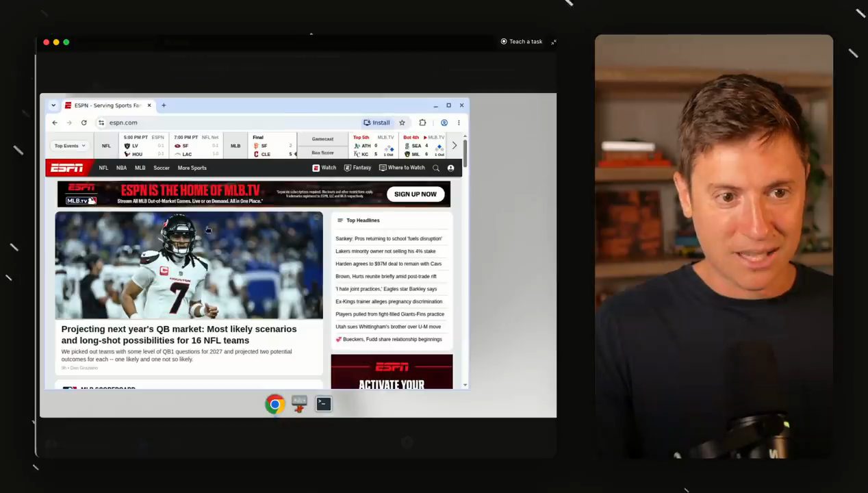868x493 pixels.
Task: Click the Fantasy link
Action: click(357, 168)
